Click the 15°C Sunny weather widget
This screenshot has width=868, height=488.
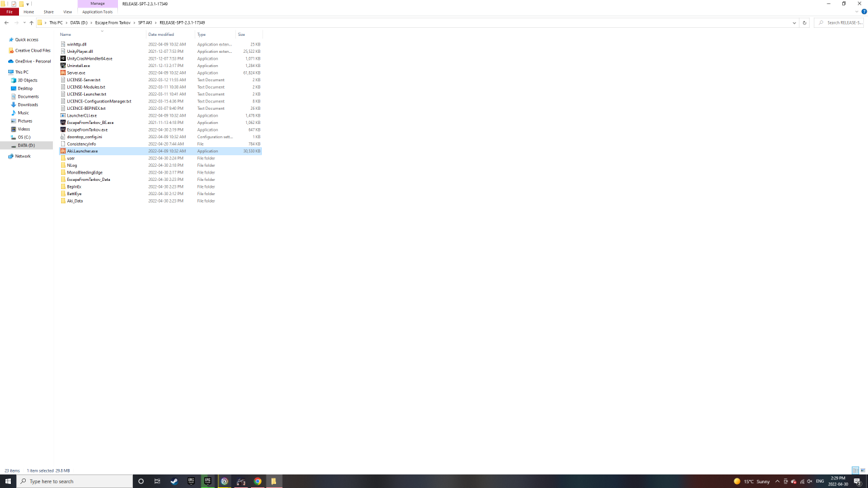click(x=751, y=481)
